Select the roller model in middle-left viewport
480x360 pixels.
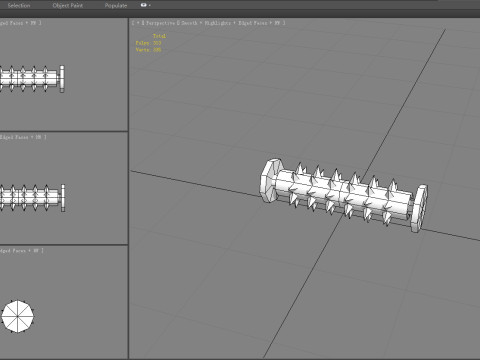pyautogui.click(x=32, y=198)
